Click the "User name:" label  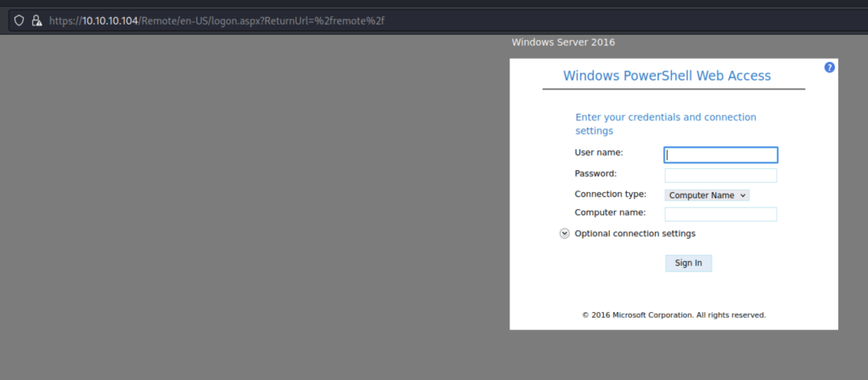point(599,152)
